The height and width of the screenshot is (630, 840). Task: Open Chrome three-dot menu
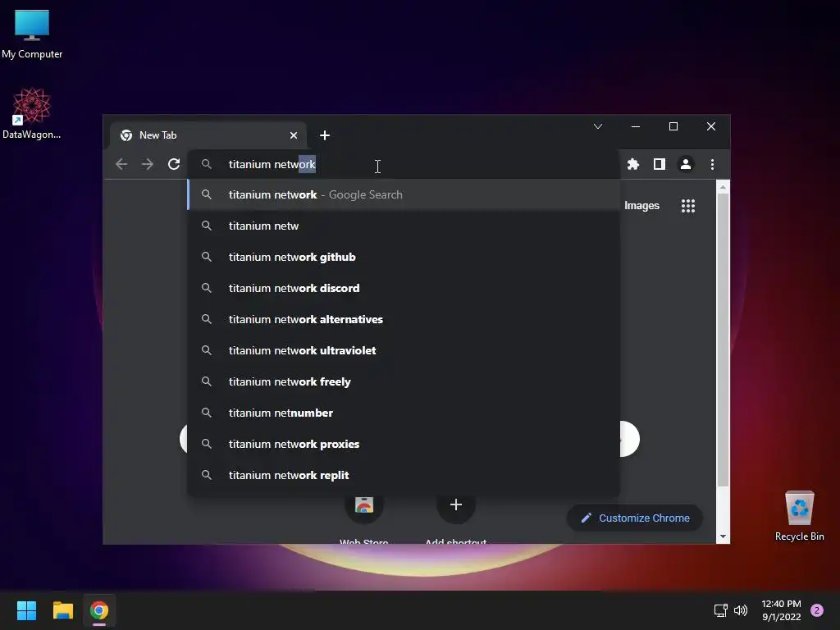(712, 164)
